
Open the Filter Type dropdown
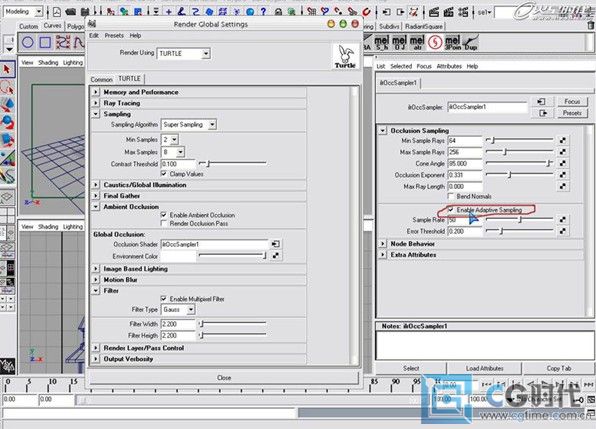[x=178, y=310]
